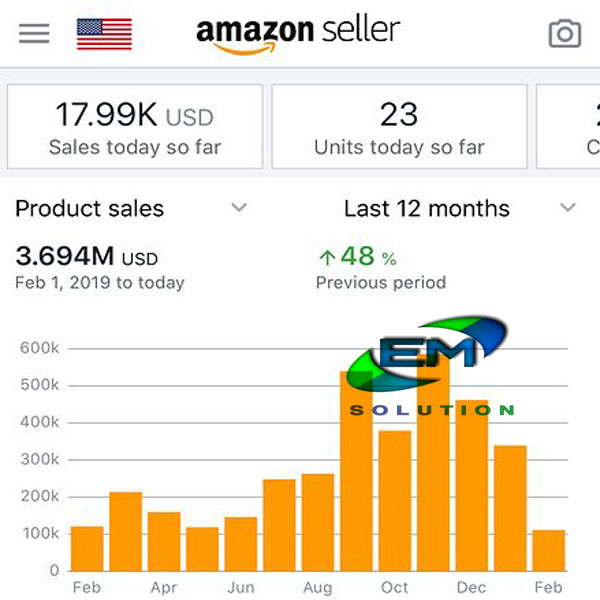
Task: Tap the partially visible third summary card
Action: click(x=570, y=126)
